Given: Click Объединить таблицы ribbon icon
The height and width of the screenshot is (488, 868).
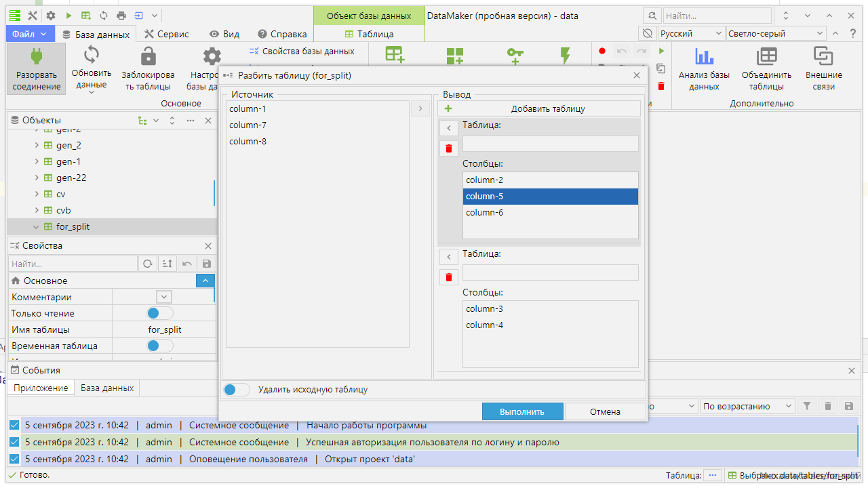Looking at the screenshot, I should [767, 56].
